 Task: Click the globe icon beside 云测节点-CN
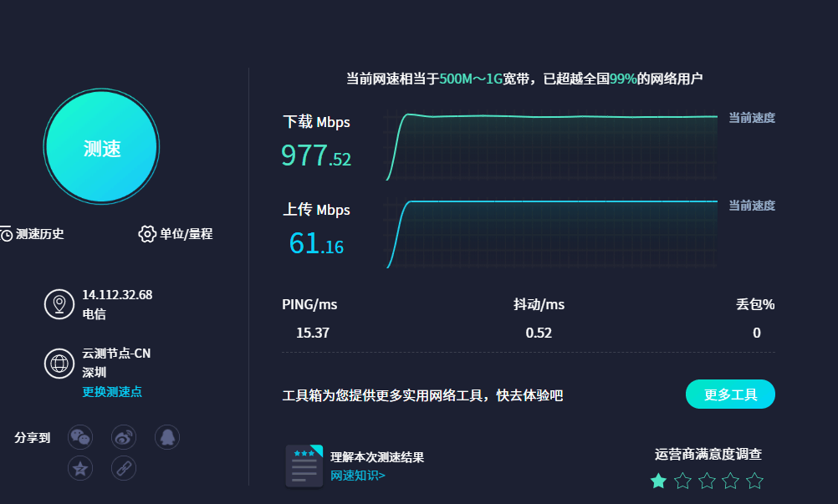pyautogui.click(x=59, y=364)
